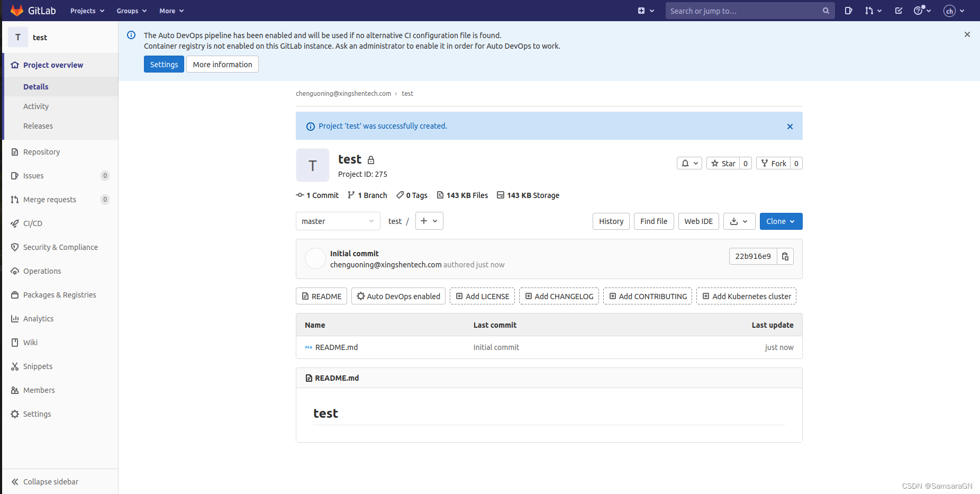Open Snippets in sidebar
The image size is (980, 494).
click(x=60, y=366)
